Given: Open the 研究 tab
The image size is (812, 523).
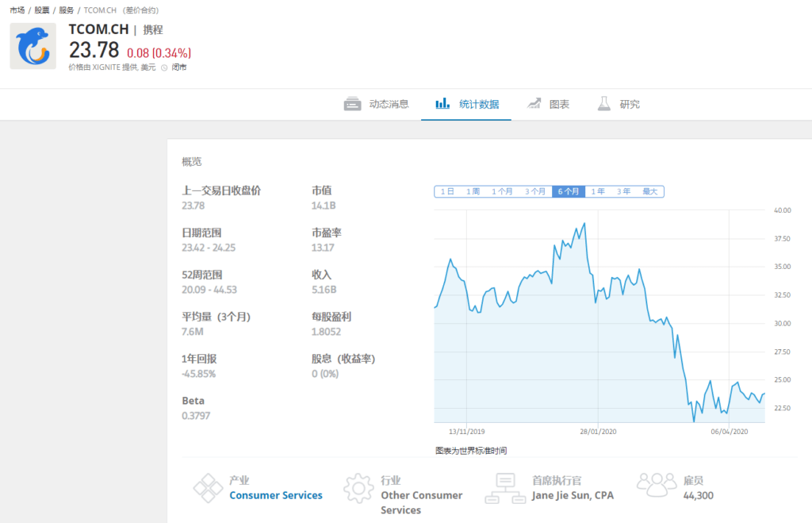Looking at the screenshot, I should 619,104.
